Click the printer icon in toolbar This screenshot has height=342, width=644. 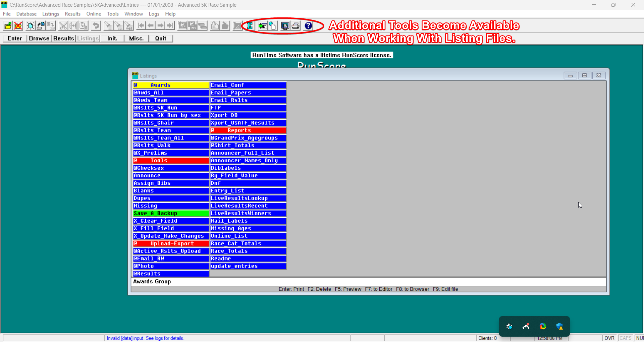click(x=296, y=25)
